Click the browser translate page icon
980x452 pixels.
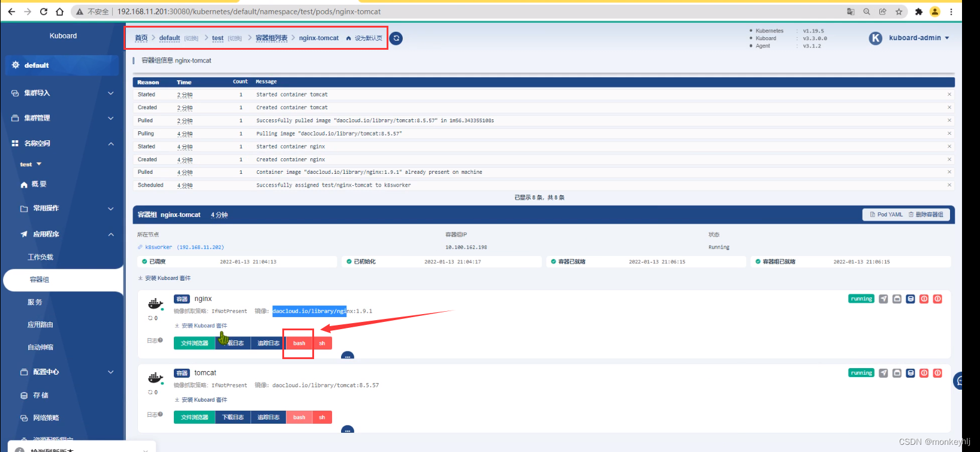851,11
